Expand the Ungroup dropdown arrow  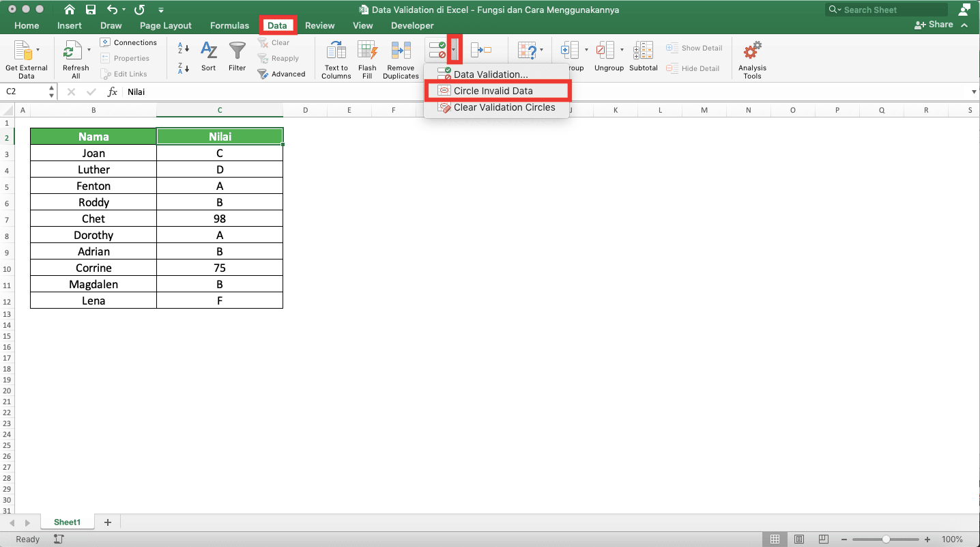(x=622, y=50)
